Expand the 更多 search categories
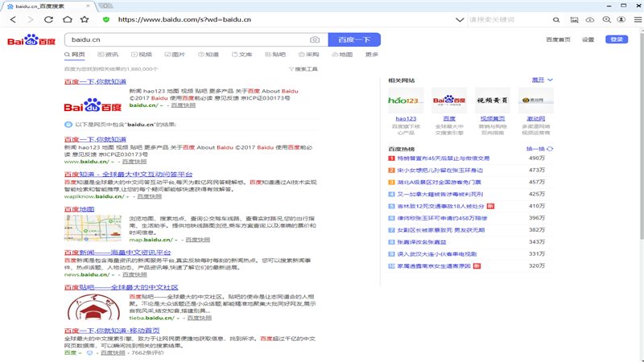The width and height of the screenshot is (644, 362). 371,55
